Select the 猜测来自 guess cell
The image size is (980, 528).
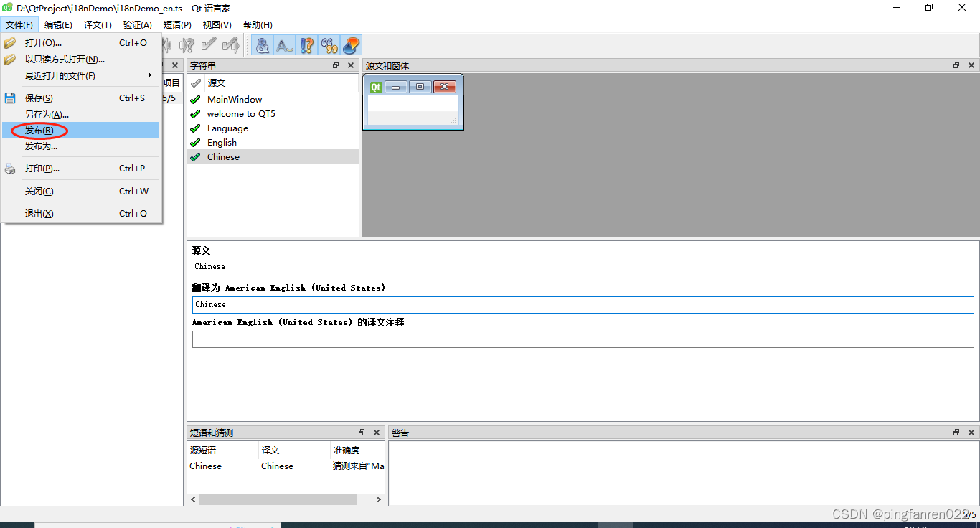click(x=357, y=466)
